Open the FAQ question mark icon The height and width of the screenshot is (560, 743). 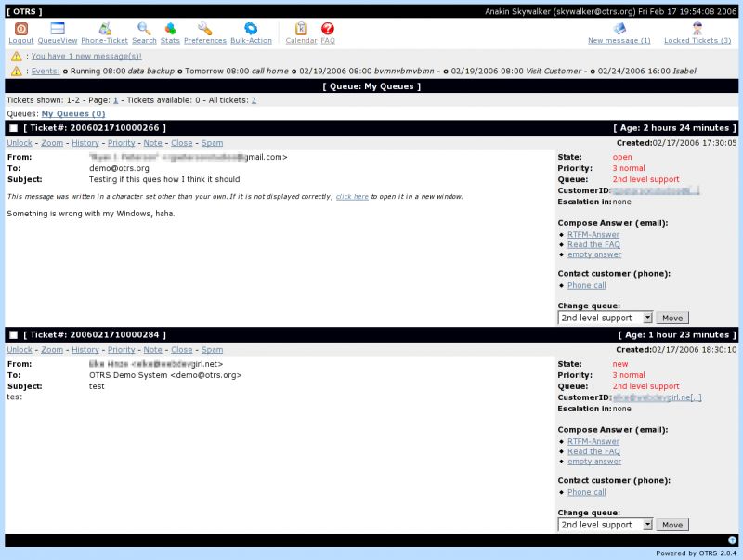(x=328, y=29)
